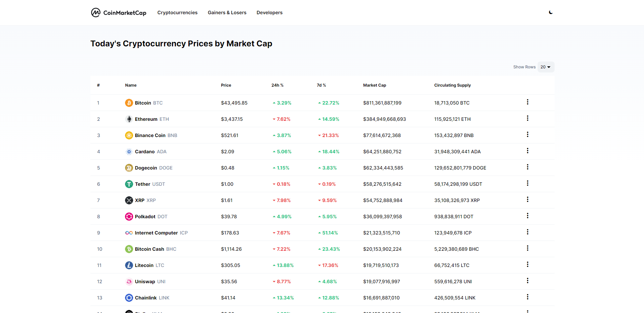The image size is (644, 313).
Task: Open the Cryptocurrencies menu
Action: coord(177,13)
